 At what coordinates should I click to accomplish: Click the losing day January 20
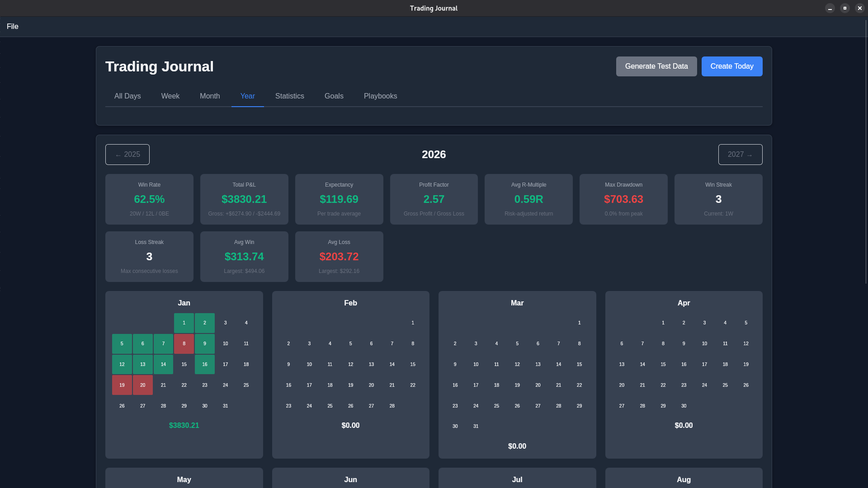[143, 385]
